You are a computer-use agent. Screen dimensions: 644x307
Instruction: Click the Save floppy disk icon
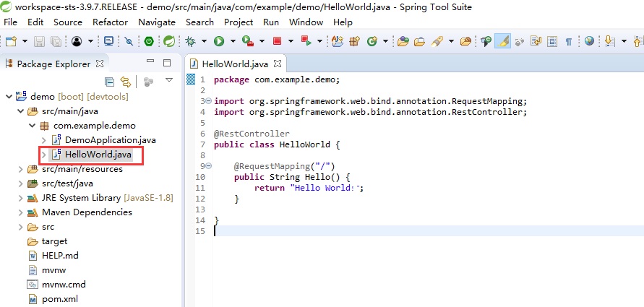(39, 41)
